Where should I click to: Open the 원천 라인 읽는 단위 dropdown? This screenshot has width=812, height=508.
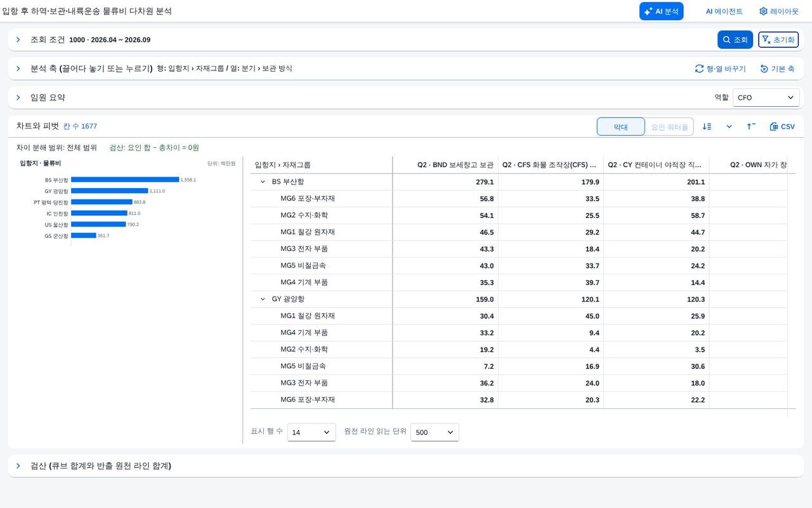[435, 432]
